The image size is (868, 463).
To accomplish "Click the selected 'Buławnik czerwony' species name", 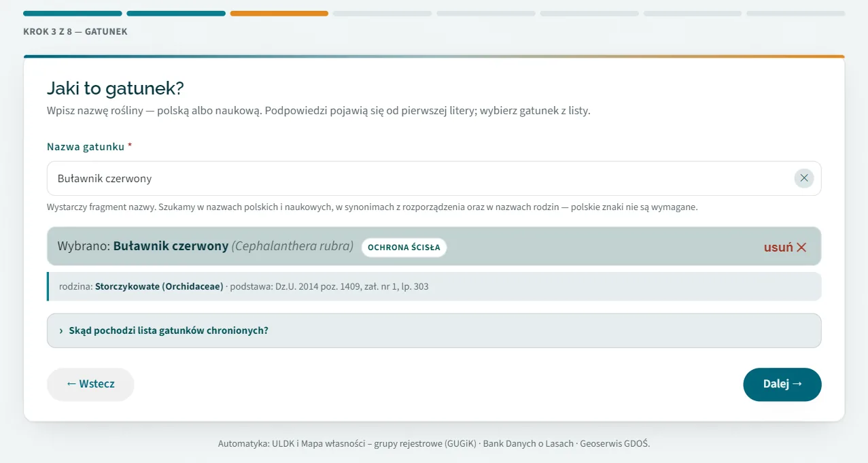I will (171, 246).
